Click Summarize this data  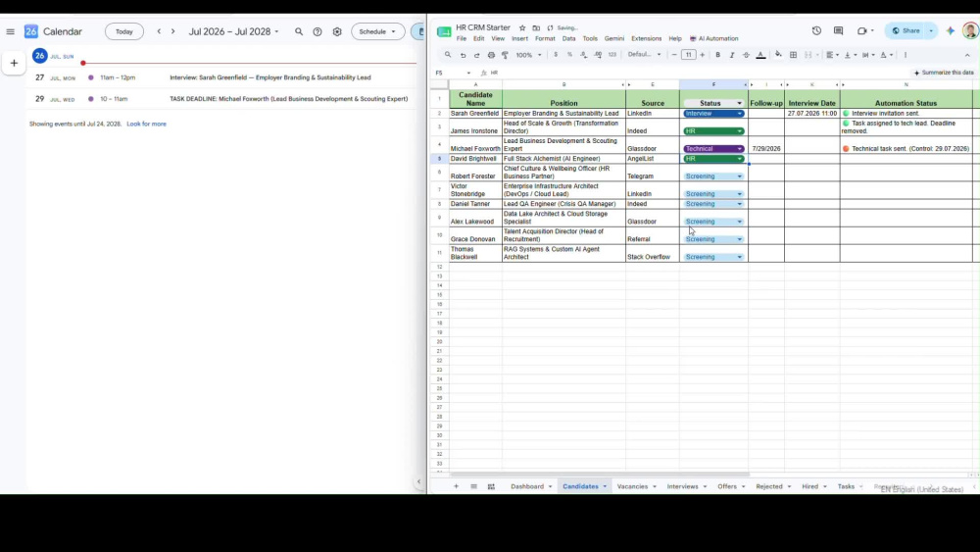(943, 73)
